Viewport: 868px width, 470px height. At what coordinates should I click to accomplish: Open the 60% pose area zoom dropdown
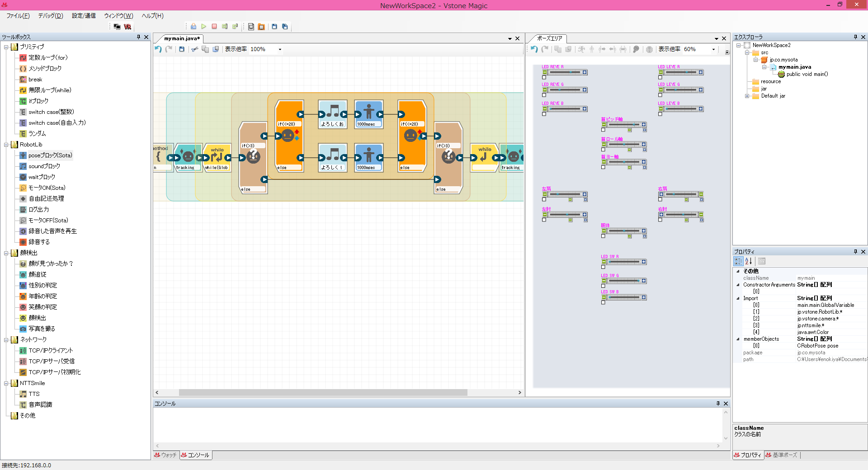tap(713, 49)
